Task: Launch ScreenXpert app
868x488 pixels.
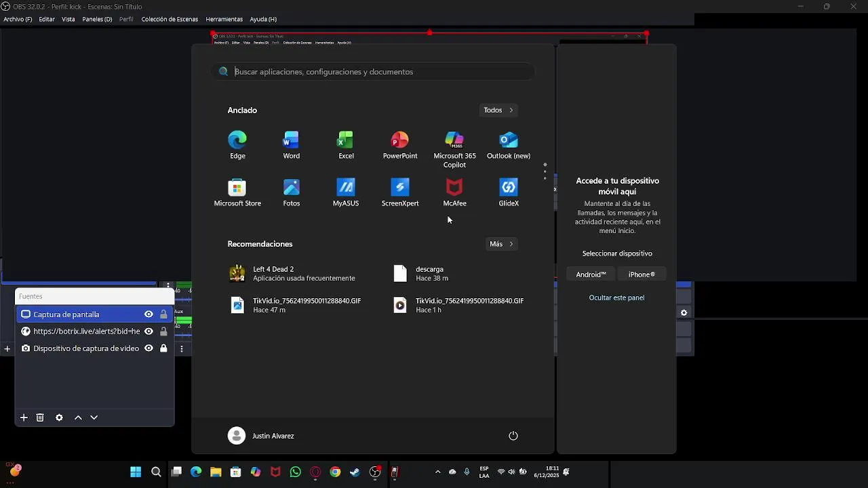Action: click(x=400, y=192)
